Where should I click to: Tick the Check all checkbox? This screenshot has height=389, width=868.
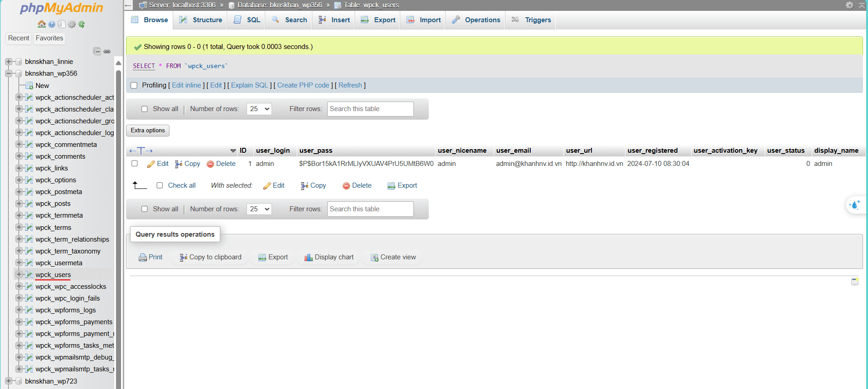[x=160, y=185]
